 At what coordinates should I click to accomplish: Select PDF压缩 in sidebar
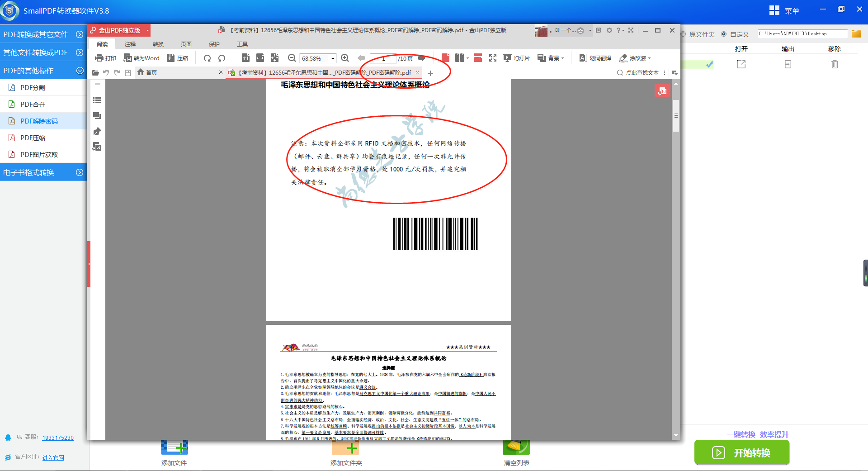[x=43, y=138]
